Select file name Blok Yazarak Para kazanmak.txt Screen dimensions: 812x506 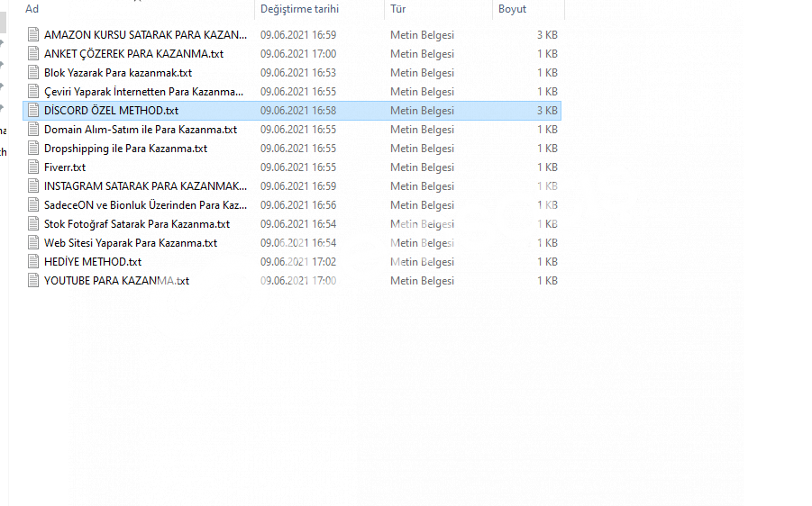118,72
